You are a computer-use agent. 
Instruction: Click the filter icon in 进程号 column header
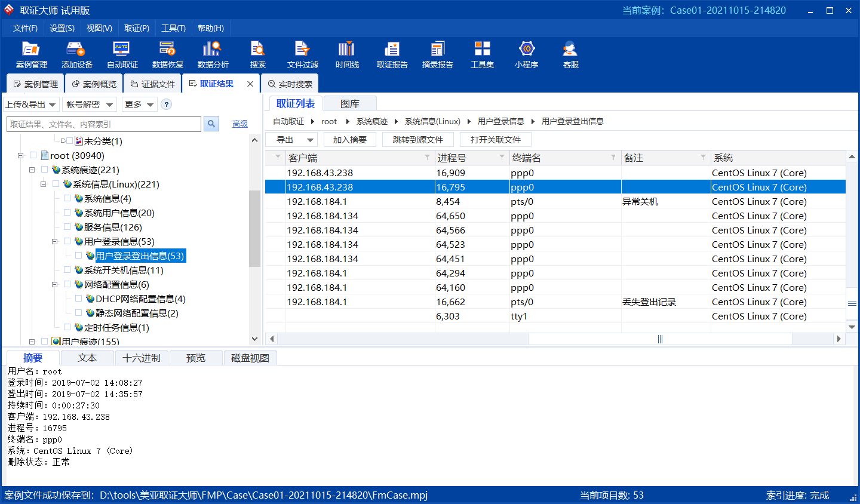click(x=502, y=158)
